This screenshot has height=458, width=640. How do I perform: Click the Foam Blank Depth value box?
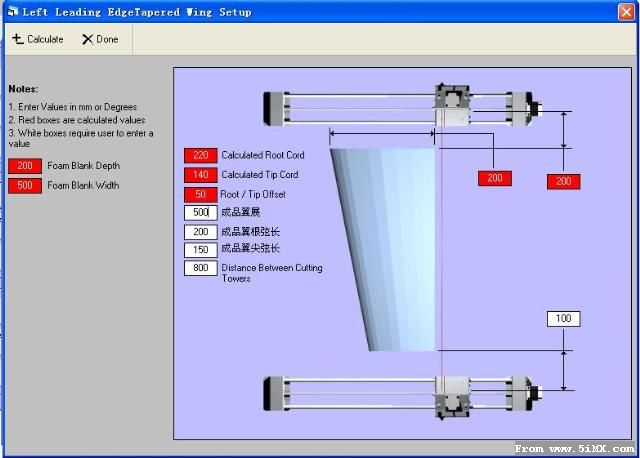click(x=25, y=166)
